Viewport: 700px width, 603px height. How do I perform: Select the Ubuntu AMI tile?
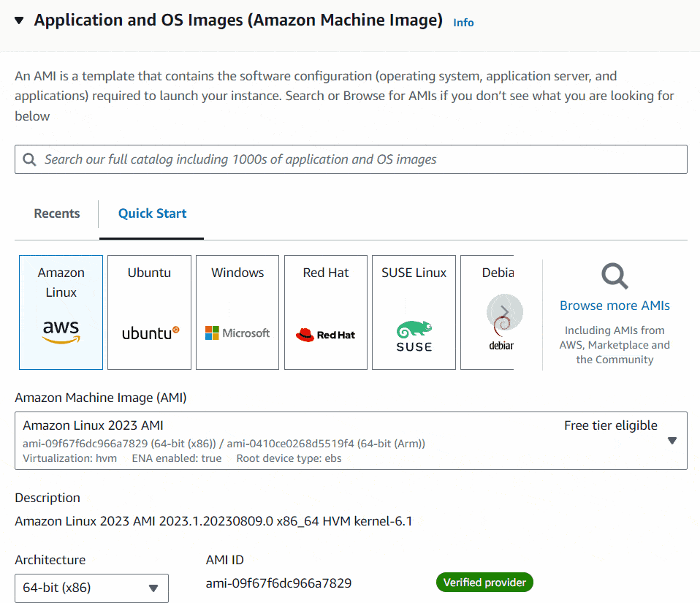coord(149,312)
